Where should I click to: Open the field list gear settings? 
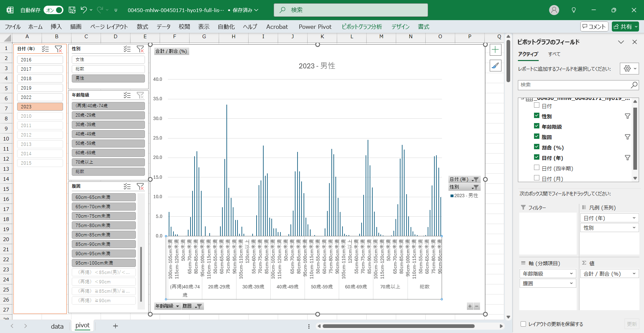[627, 69]
